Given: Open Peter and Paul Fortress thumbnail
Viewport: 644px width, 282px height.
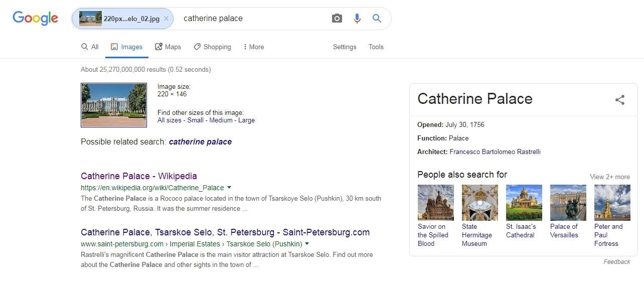Looking at the screenshot, I should pos(612,203).
